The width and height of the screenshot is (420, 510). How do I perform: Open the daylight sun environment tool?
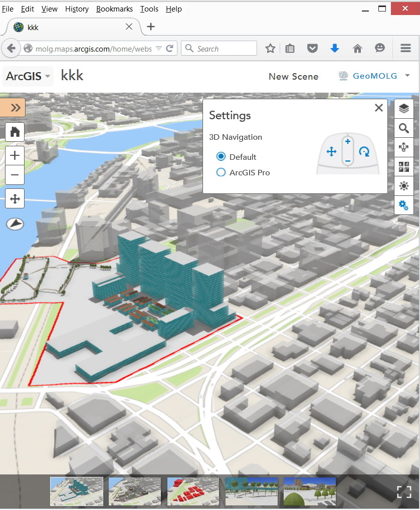coord(403,186)
